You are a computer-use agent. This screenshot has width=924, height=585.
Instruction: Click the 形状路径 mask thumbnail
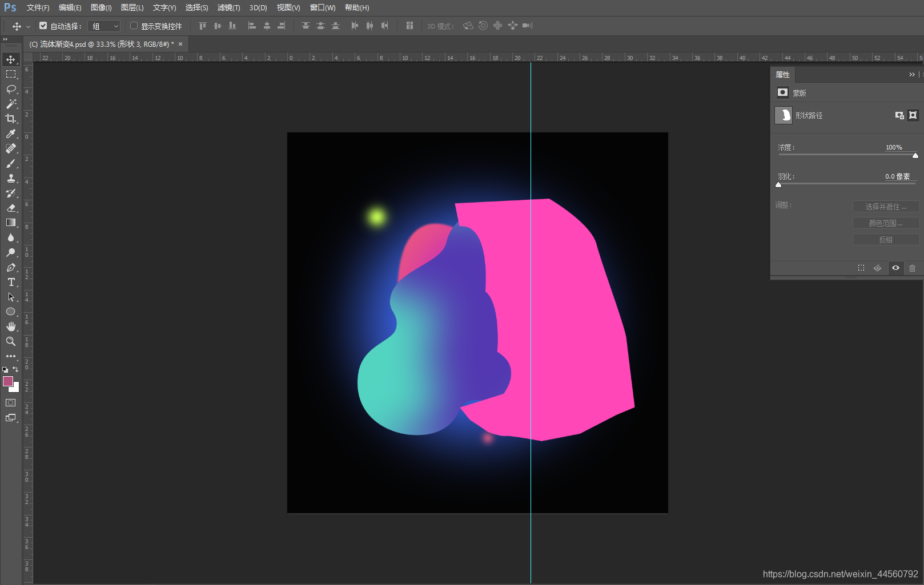pos(784,115)
